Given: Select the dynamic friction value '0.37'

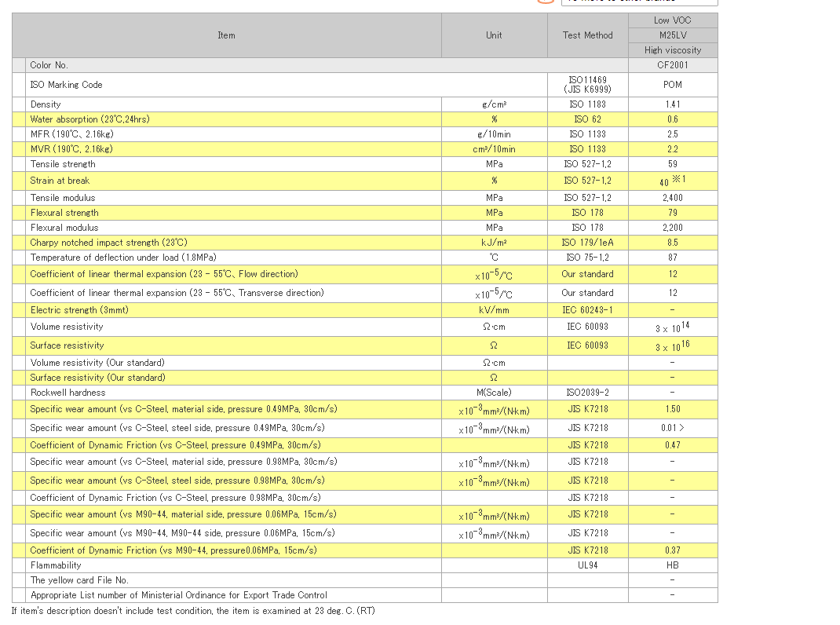Looking at the screenshot, I should click(673, 551).
